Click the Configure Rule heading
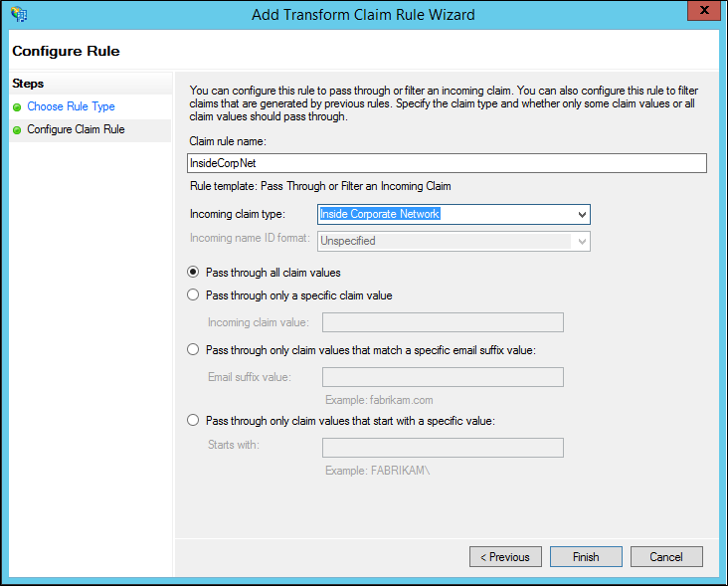The width and height of the screenshot is (728, 586). pos(66,51)
